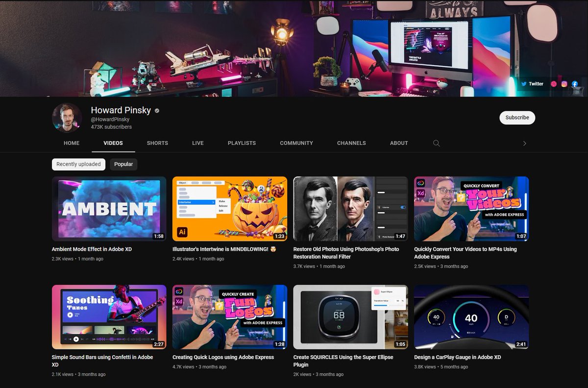Screen dimensions: 588x388
Task: Click title Restore Old Photos Using Photoshop's filter
Action: (x=346, y=253)
